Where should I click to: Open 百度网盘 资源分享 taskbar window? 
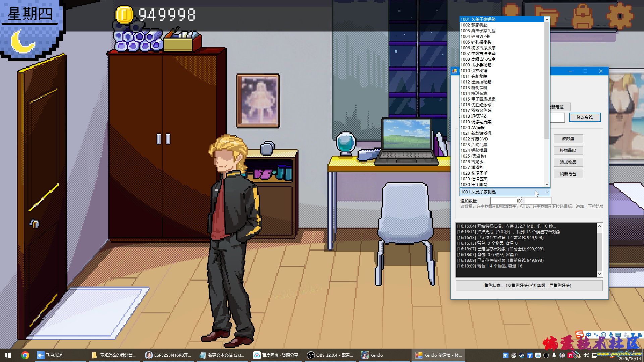tap(276, 355)
